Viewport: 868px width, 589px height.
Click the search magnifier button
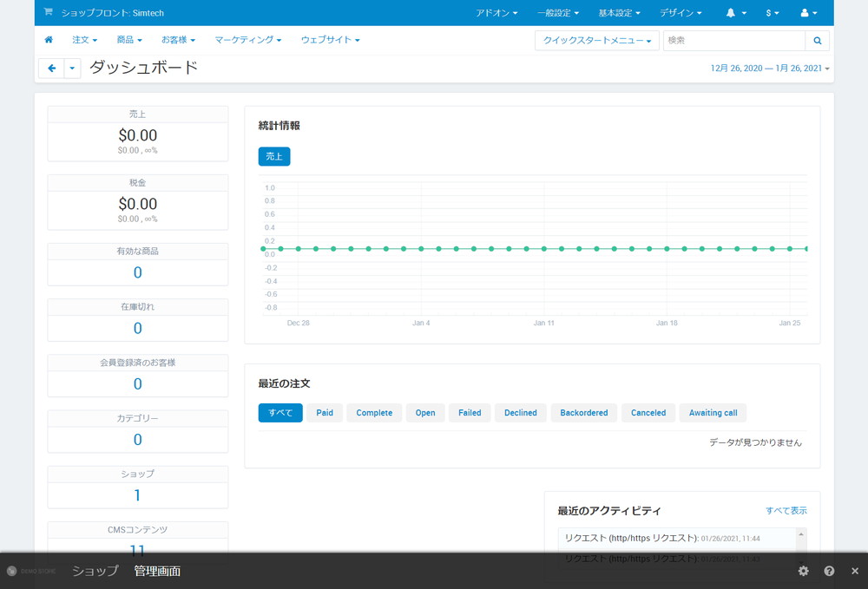817,41
